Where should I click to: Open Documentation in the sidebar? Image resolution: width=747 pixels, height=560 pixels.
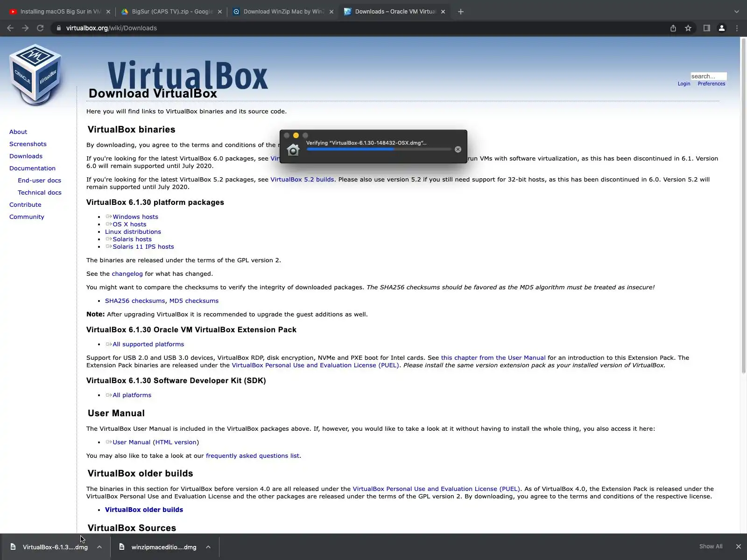click(x=32, y=168)
